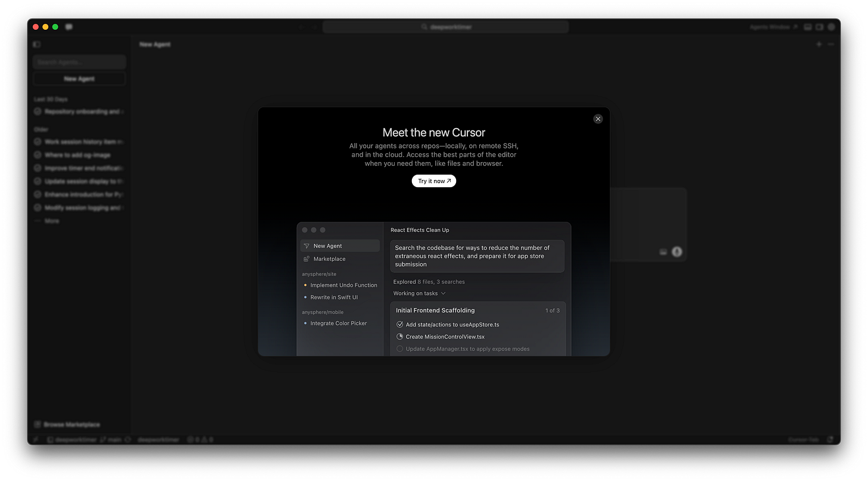Click the Explored 8 files, 3 searches text
This screenshot has height=481, width=868.
point(429,282)
